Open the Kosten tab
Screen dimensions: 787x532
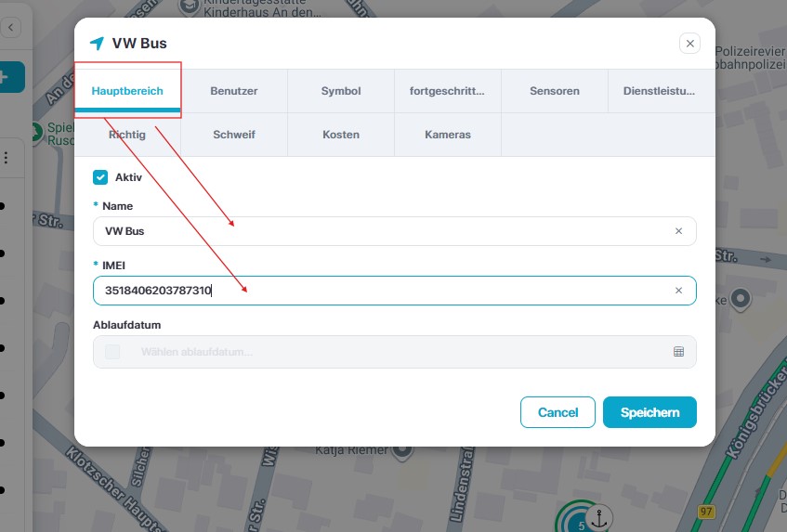pos(341,135)
